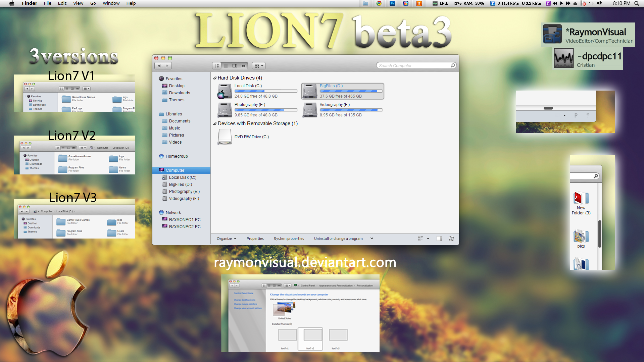Click the search magnifier in Search Computer field
This screenshot has width=644, height=362.
(452, 65)
